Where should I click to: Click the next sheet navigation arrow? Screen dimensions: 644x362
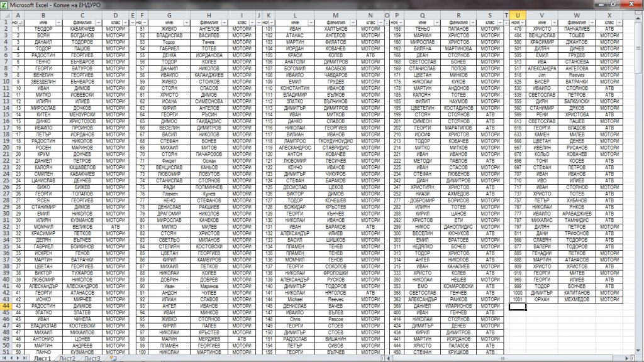18,358
